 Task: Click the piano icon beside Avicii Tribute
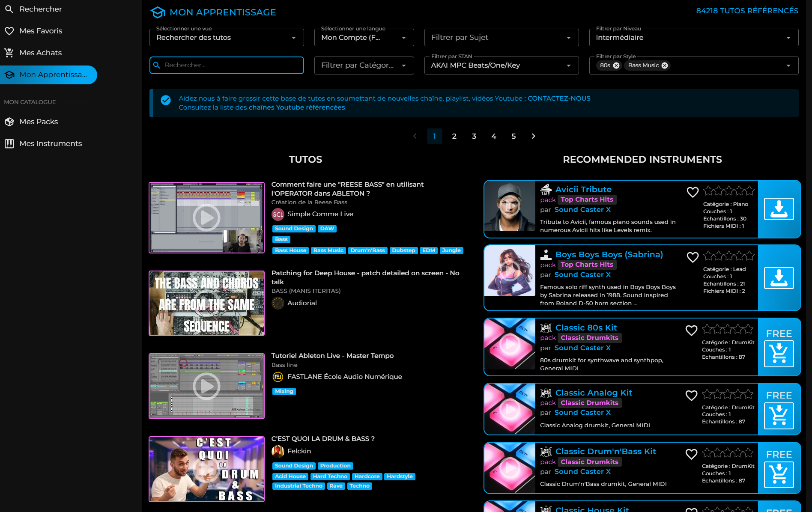click(x=546, y=189)
